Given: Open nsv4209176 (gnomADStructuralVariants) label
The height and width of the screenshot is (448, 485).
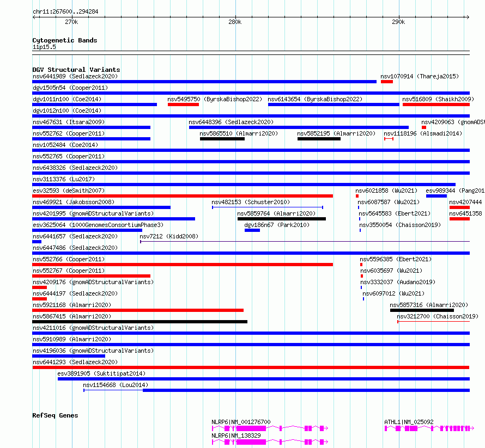Looking at the screenshot, I should 93,282.
